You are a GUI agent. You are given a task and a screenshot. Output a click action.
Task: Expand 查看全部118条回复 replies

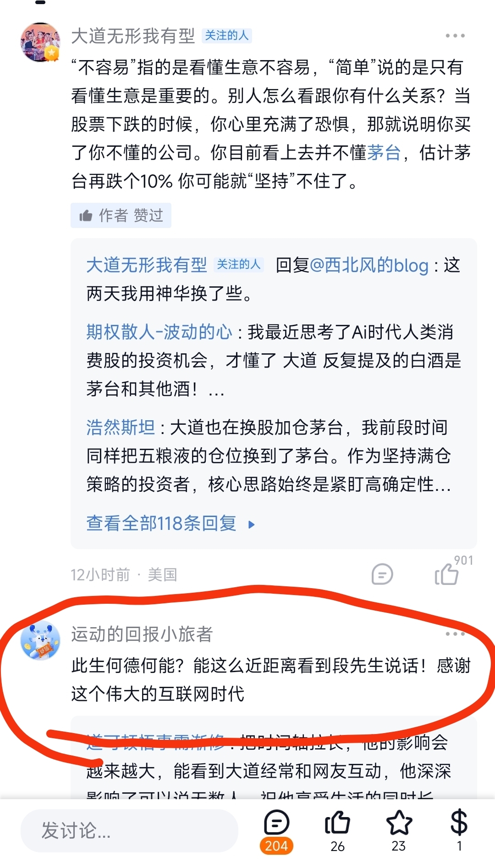[x=170, y=523]
